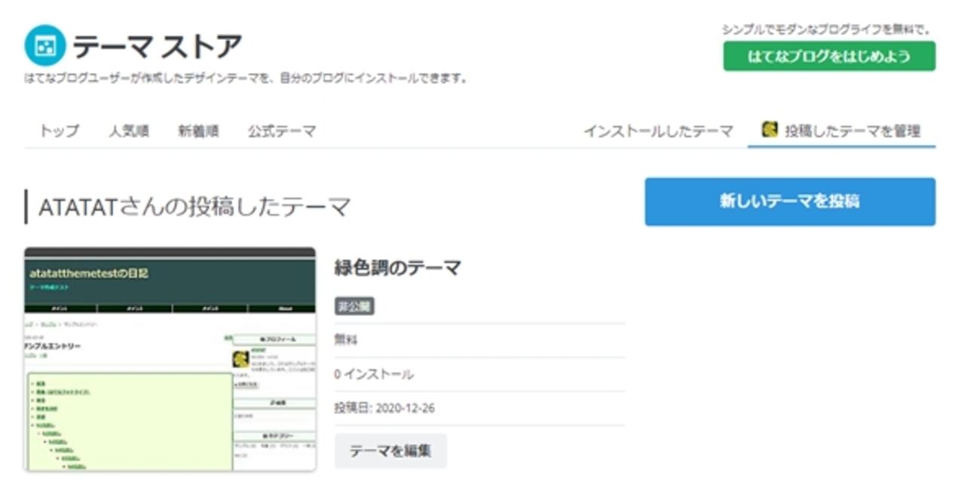
Task: Click the 無料 price text
Action: pos(346,340)
